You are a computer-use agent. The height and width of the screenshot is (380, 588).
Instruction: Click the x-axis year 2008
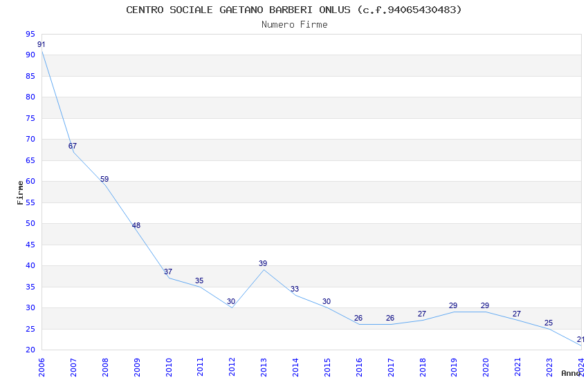click(x=105, y=368)
